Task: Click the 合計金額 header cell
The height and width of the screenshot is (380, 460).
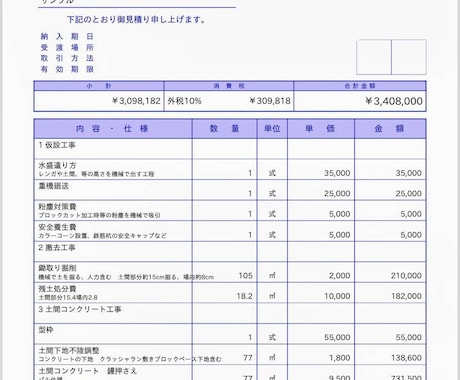Action: pos(360,86)
